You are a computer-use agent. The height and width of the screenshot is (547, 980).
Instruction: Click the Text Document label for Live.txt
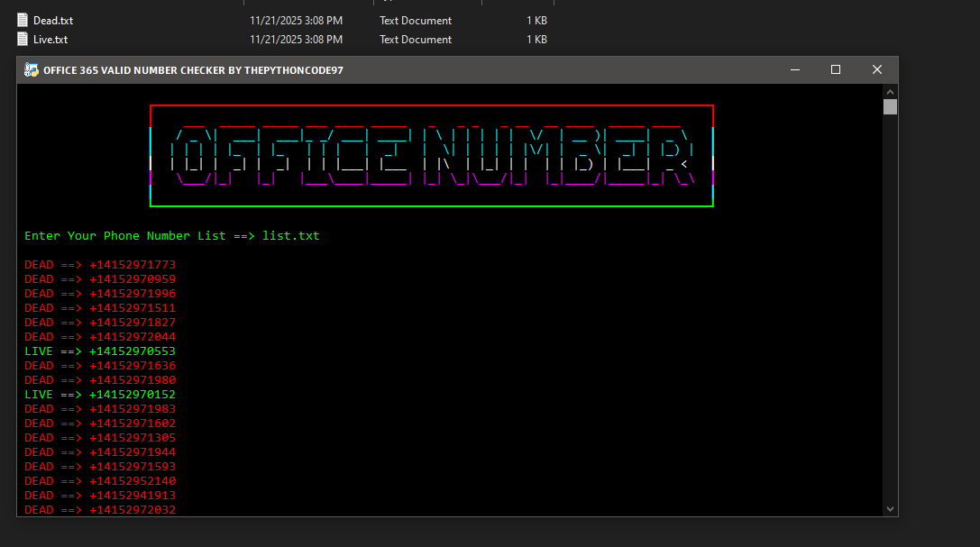pos(415,39)
